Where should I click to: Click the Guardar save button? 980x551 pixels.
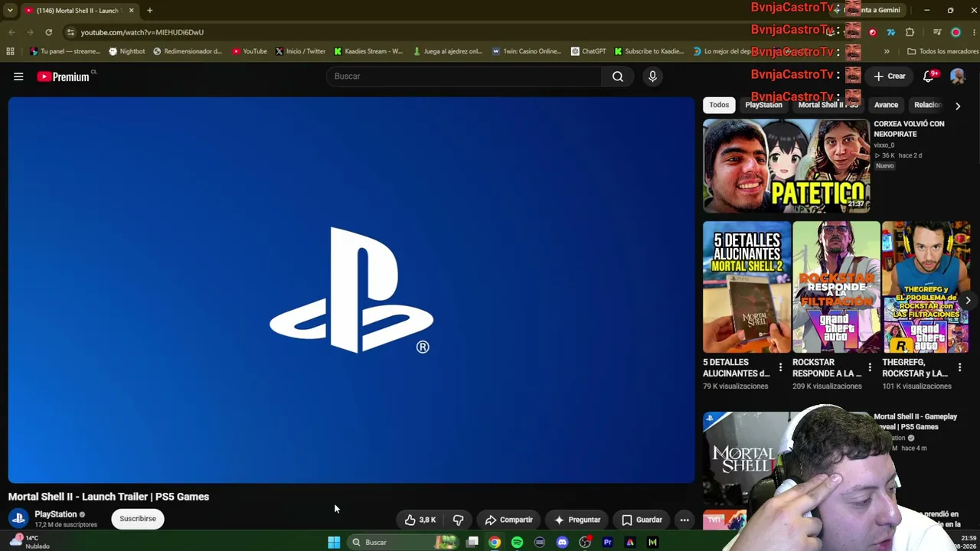click(x=642, y=520)
